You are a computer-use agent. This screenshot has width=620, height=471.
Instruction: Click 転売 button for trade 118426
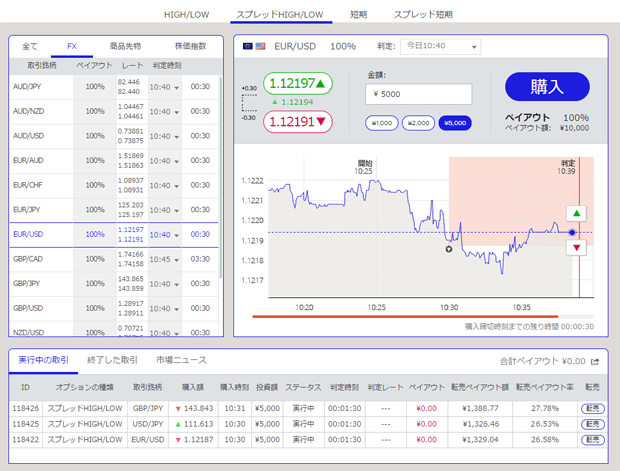click(x=593, y=409)
